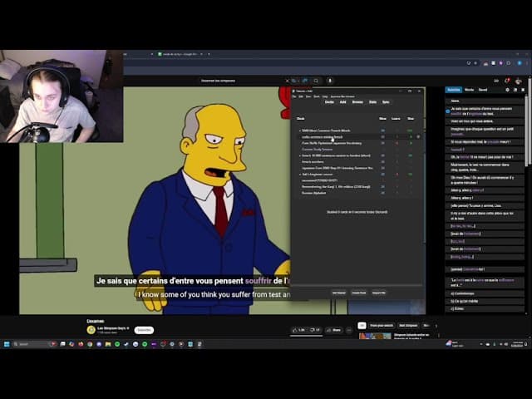The height and width of the screenshot is (399, 532).
Task: Open the Decks view in Anki
Action: point(329,102)
